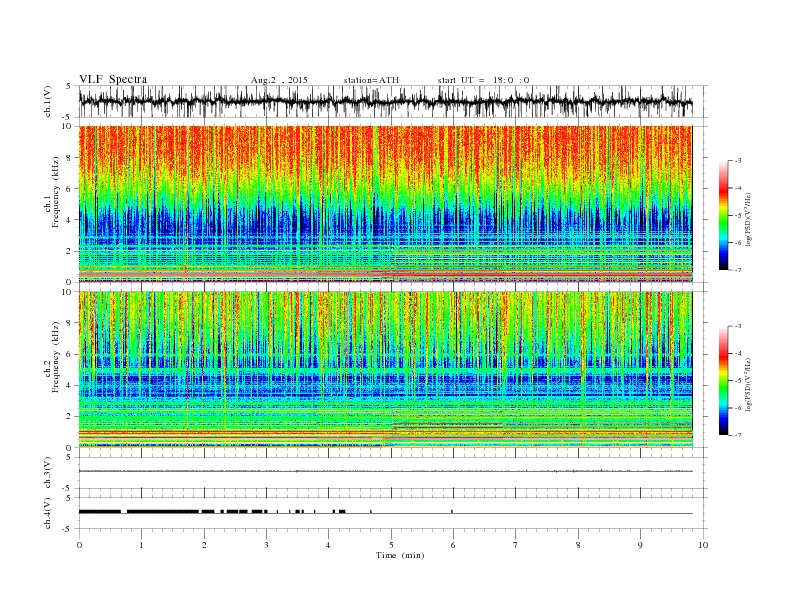This screenshot has height=612, width=792.
Task: Click the "VLF Spectra" title
Action: tap(113, 79)
